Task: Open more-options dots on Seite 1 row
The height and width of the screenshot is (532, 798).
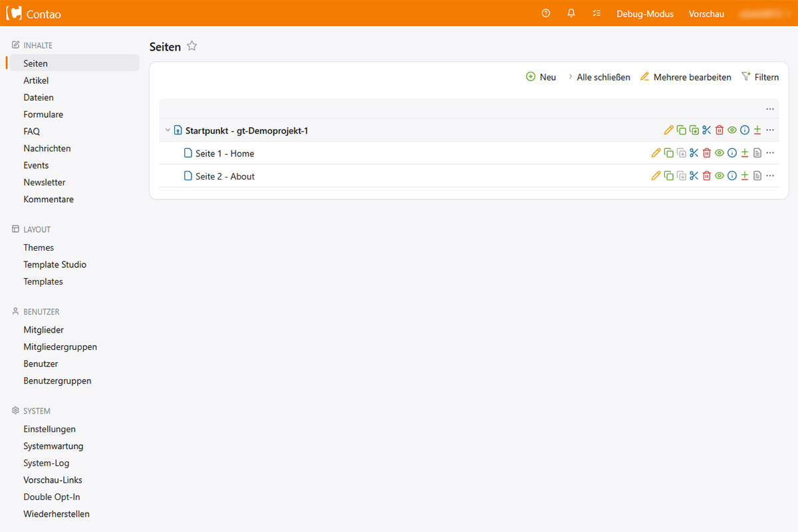Action: [770, 153]
